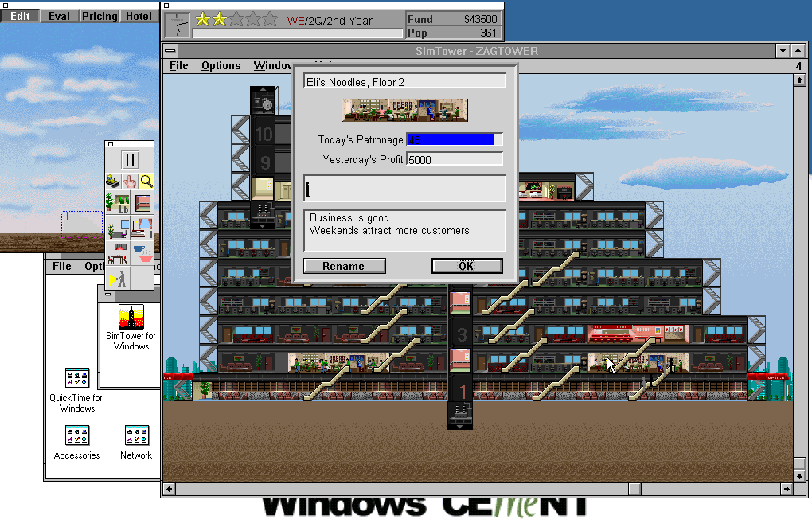Click the noodle restaurant on floor 2 left side

coord(338,363)
